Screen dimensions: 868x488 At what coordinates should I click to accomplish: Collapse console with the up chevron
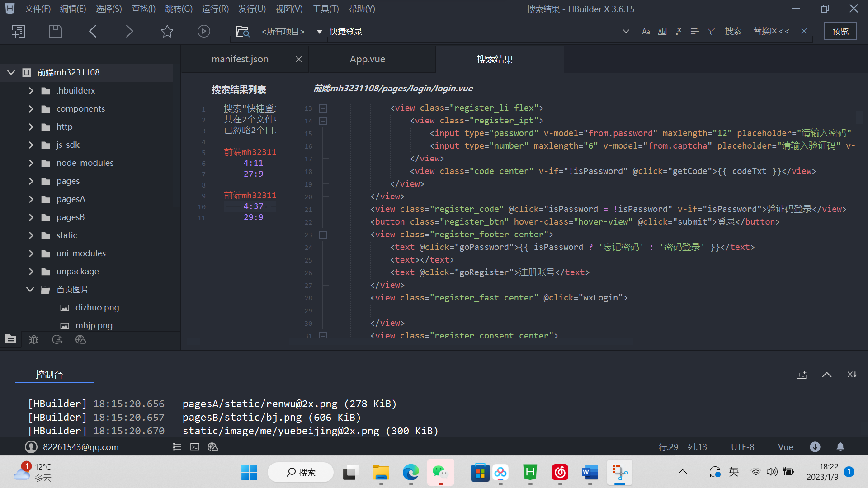tap(827, 375)
